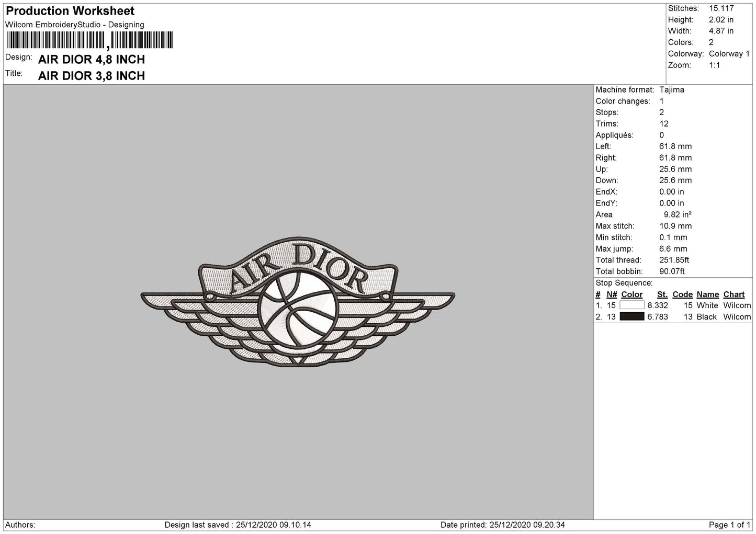Click the Machine format value 'Tajima'
Screen dimensions: 756x534
(x=672, y=90)
